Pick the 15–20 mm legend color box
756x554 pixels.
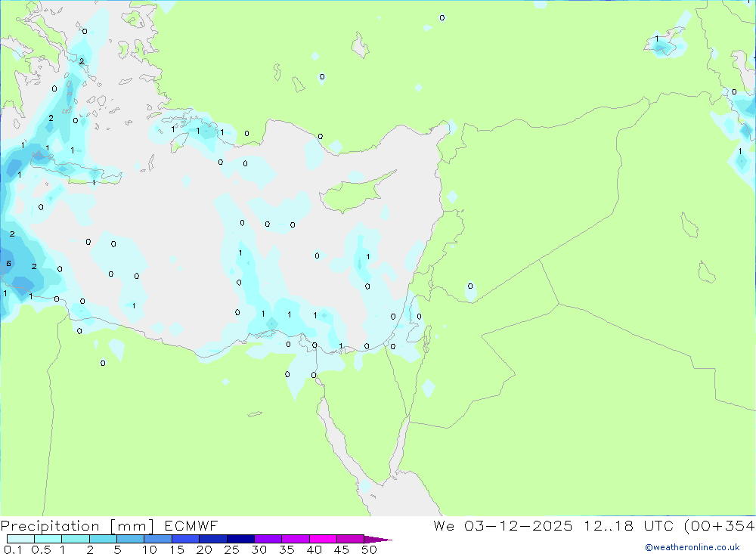pyautogui.click(x=186, y=539)
